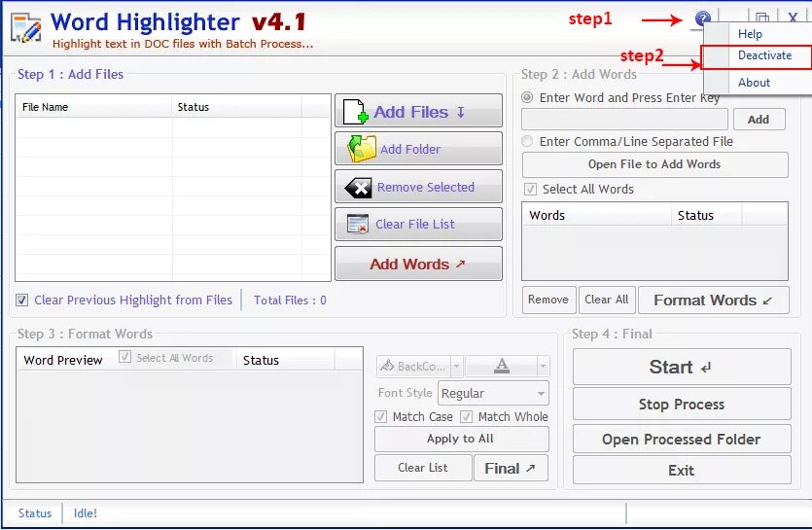Viewport: 812px width, 530px height.
Task: Open the font color dropdown arrow
Action: tap(543, 367)
